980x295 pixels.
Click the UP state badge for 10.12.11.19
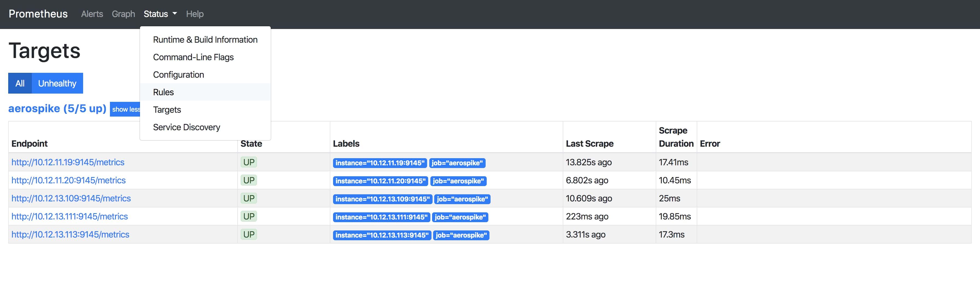[249, 162]
